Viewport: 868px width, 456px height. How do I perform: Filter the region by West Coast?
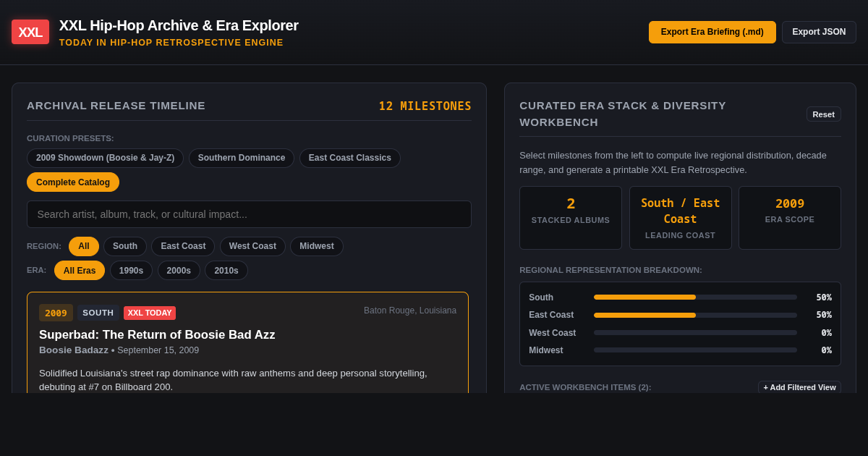252,246
